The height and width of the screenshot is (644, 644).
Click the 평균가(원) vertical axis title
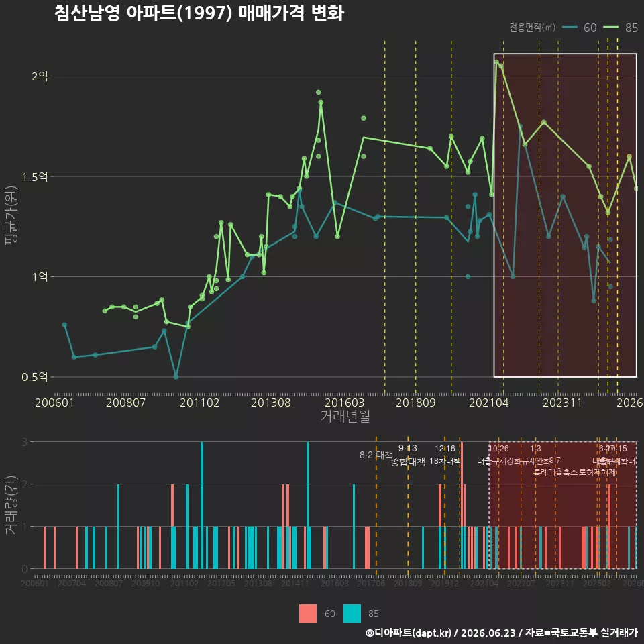click(x=11, y=215)
